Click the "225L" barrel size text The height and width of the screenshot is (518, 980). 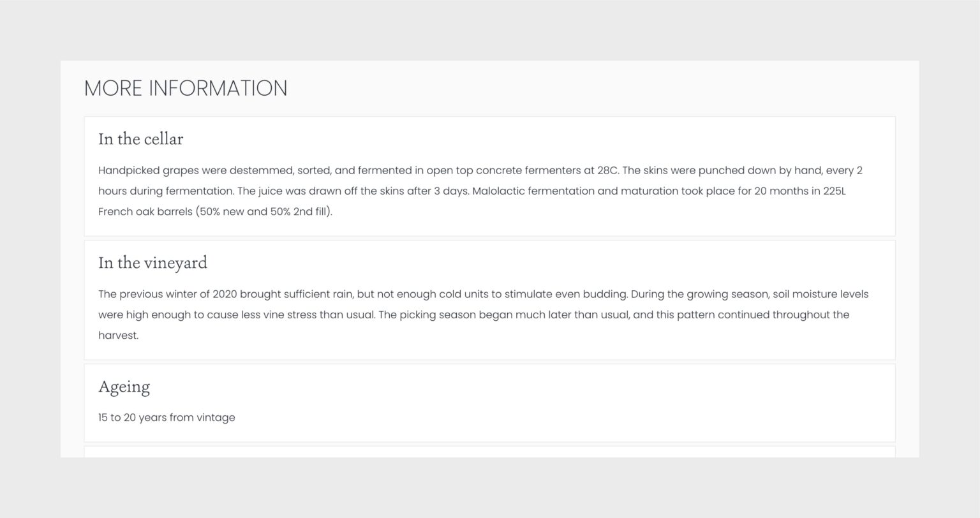[x=834, y=191]
